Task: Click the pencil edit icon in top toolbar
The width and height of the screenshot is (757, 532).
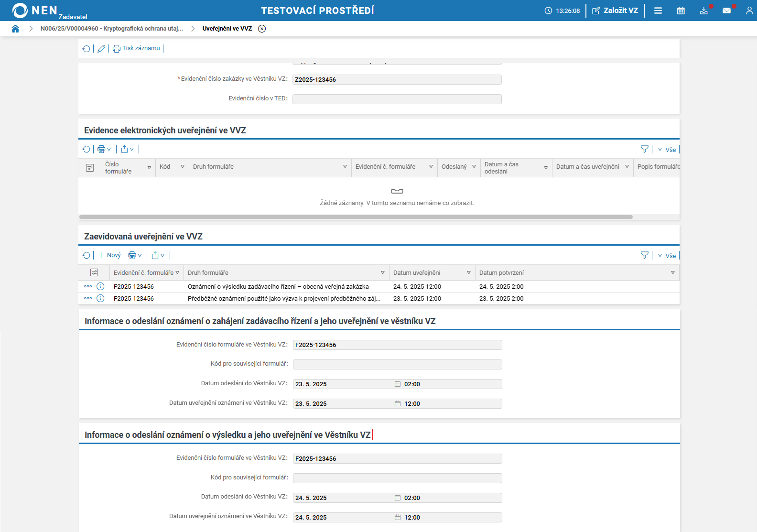Action: 101,49
